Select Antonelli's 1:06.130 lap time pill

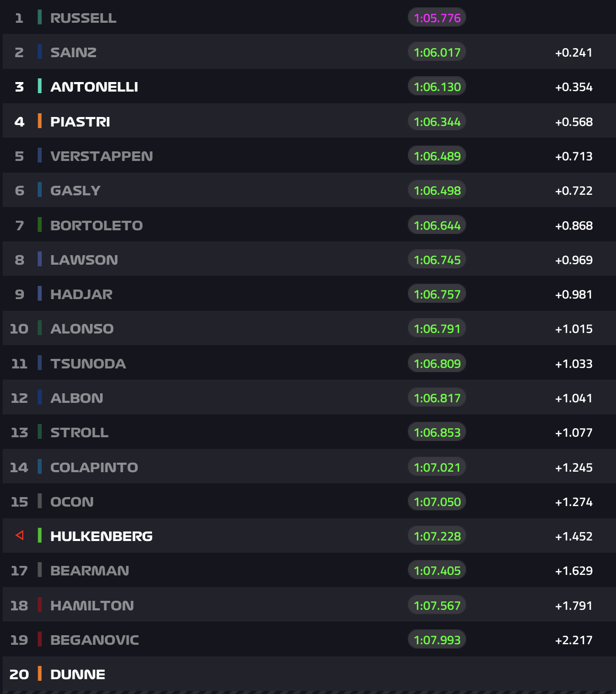[437, 87]
